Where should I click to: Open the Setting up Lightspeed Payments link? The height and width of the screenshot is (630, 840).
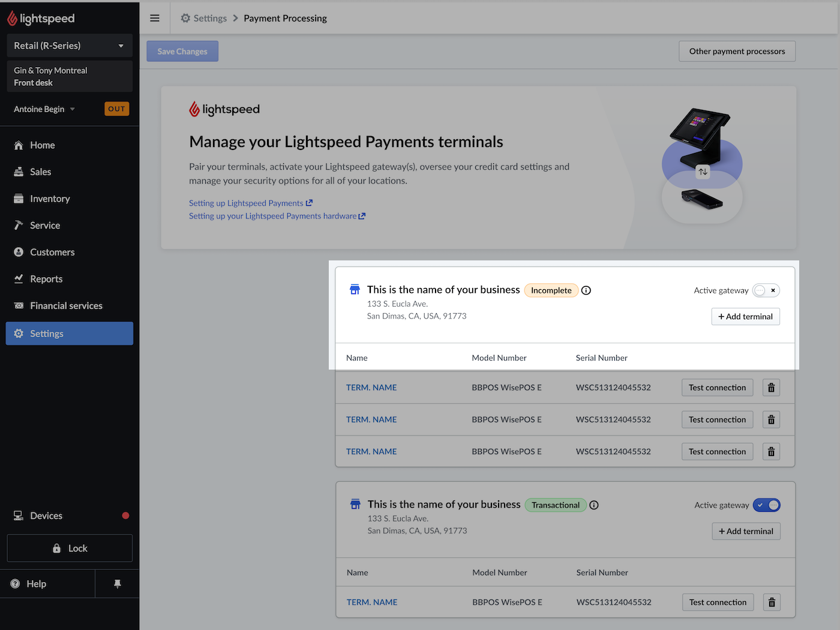point(251,203)
